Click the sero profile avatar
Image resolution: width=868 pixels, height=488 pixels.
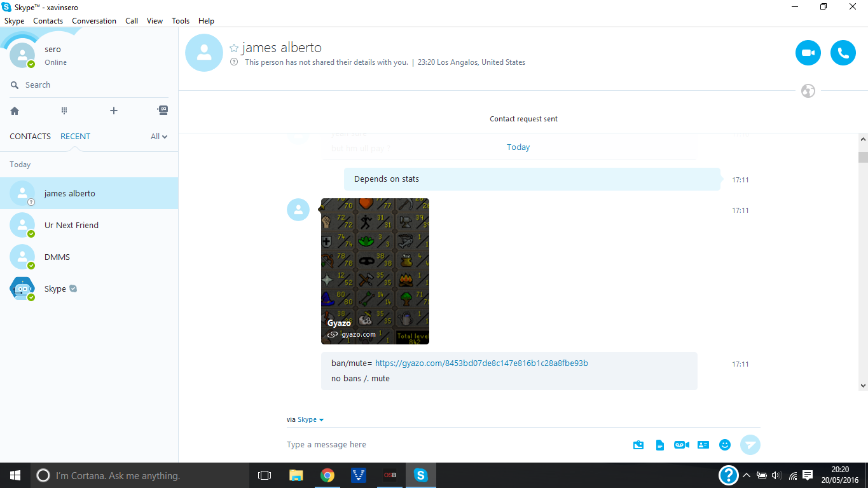[22, 55]
